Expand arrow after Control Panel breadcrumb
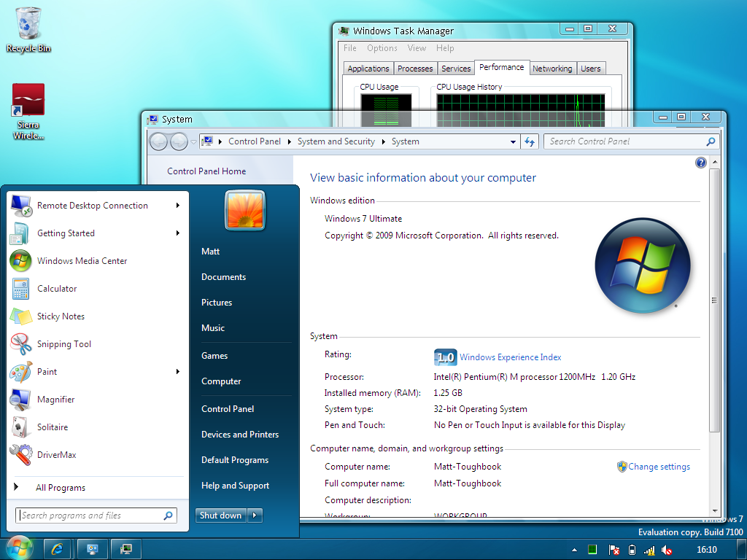This screenshot has width=747, height=560. click(289, 142)
